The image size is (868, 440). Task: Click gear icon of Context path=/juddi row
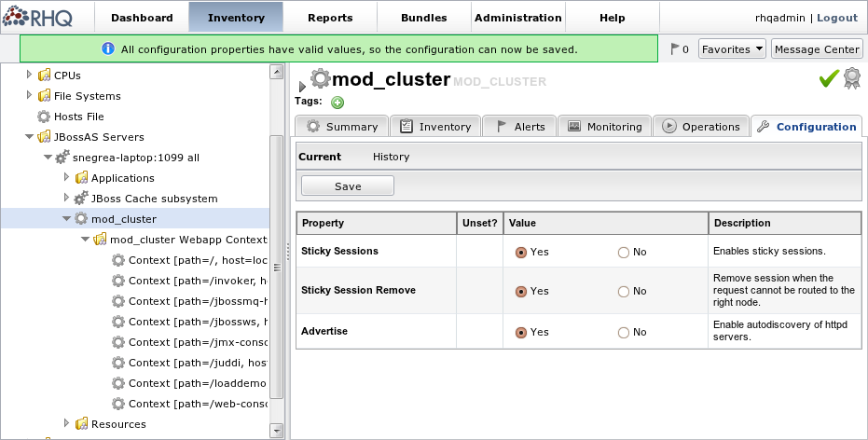118,363
